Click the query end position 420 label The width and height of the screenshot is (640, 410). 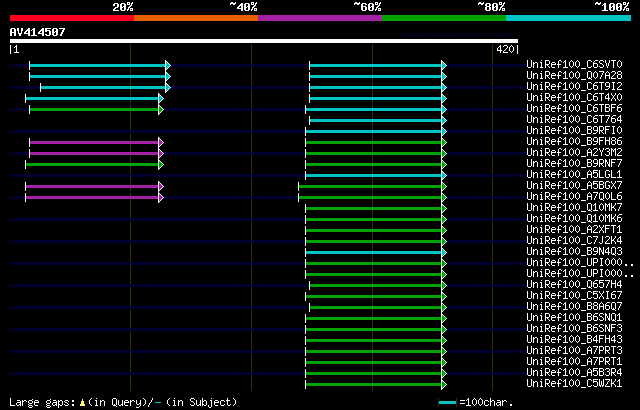[505, 49]
